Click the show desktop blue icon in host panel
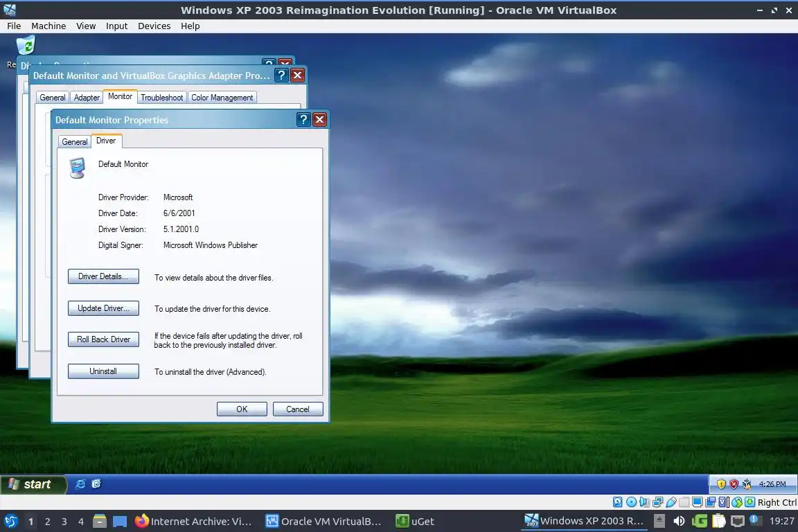 120,522
